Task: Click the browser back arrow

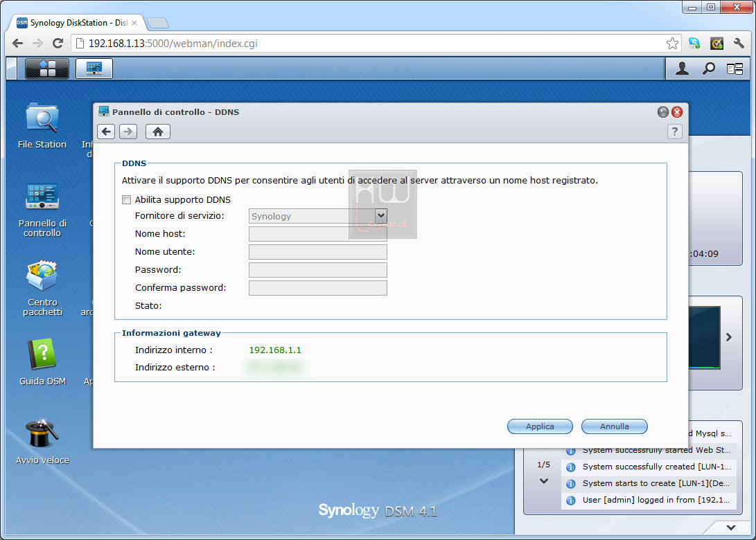Action: point(18,44)
